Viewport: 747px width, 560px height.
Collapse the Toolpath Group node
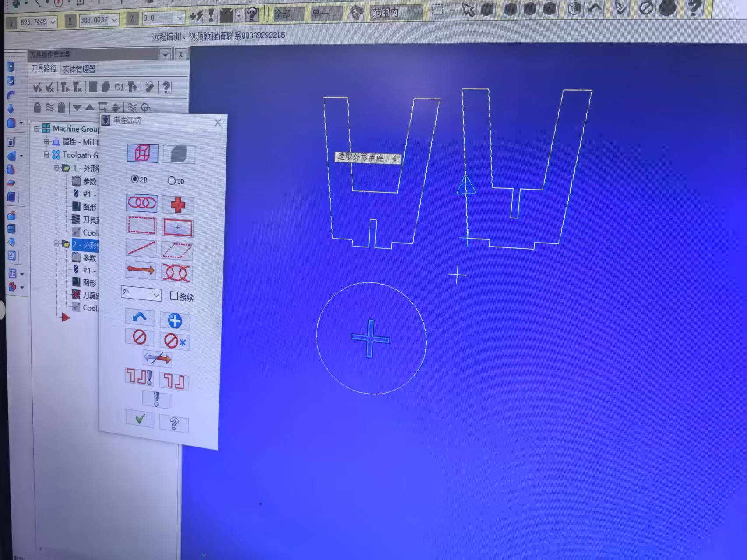point(46,155)
